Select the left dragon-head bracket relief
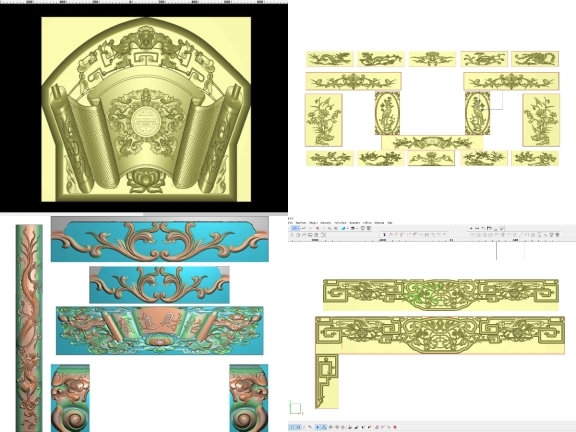Screen dimensions: 576x432 click(70, 398)
